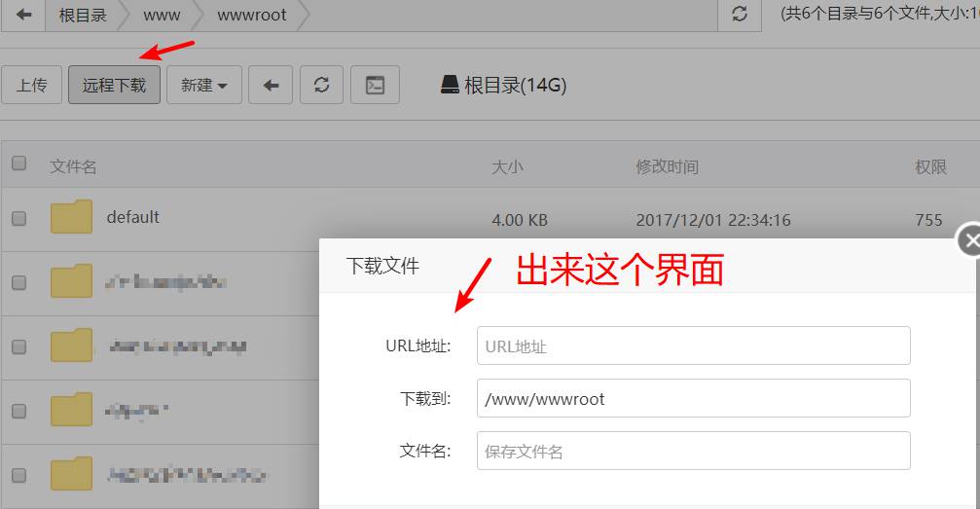Check the box for the second folder row
980x509 pixels.
coord(19,282)
